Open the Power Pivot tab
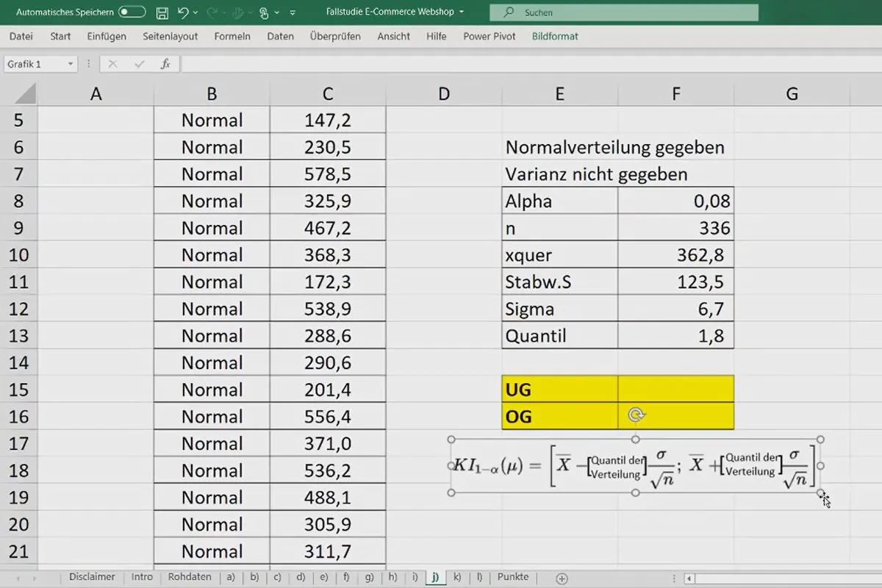The width and height of the screenshot is (882, 588). 490,36
